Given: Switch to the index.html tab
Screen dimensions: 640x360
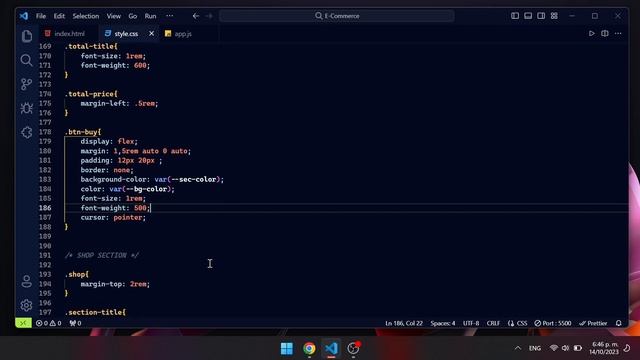Looking at the screenshot, I should click(x=69, y=33).
